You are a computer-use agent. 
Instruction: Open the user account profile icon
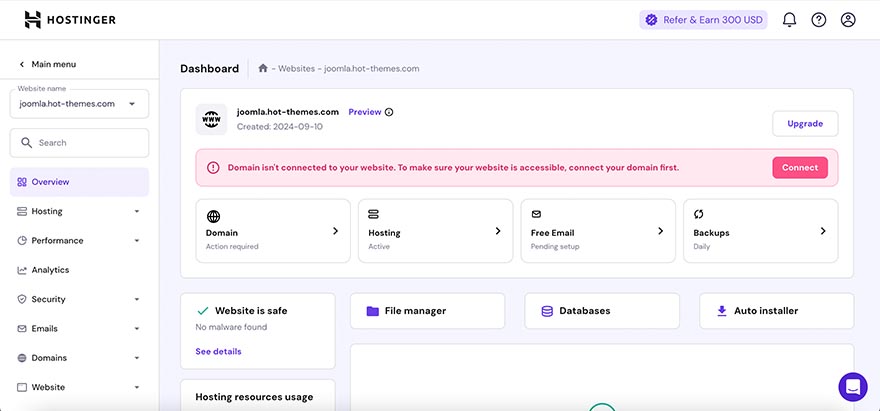[848, 20]
